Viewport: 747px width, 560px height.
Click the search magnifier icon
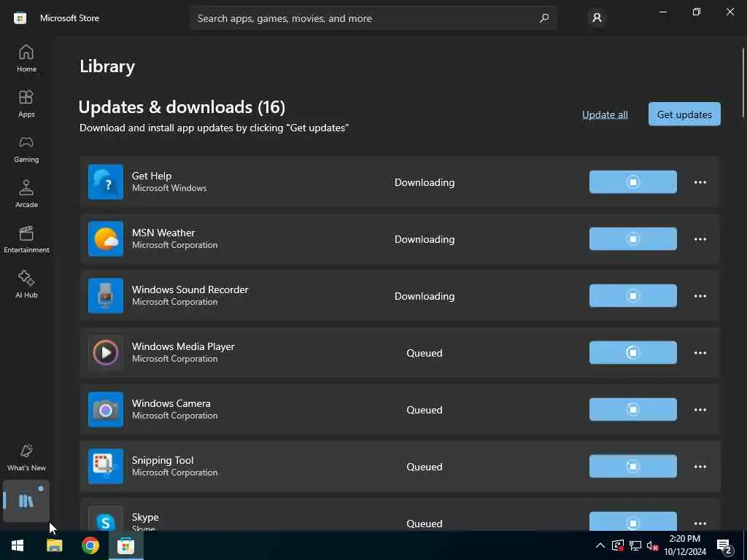[544, 18]
